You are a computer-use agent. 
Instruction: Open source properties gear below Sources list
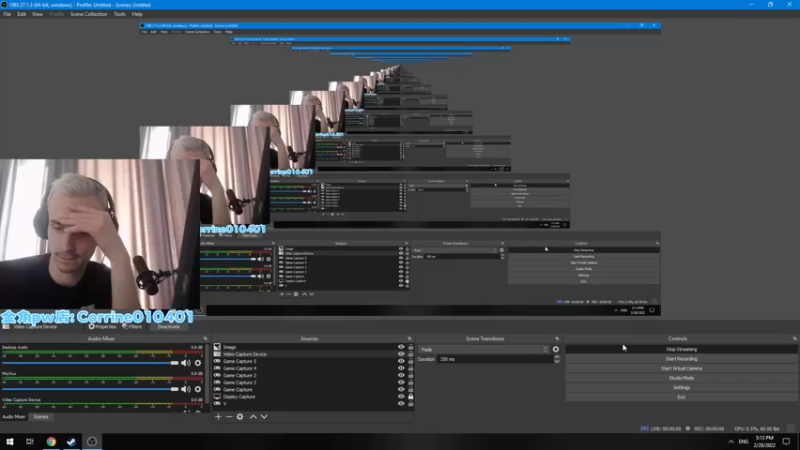[x=240, y=417]
